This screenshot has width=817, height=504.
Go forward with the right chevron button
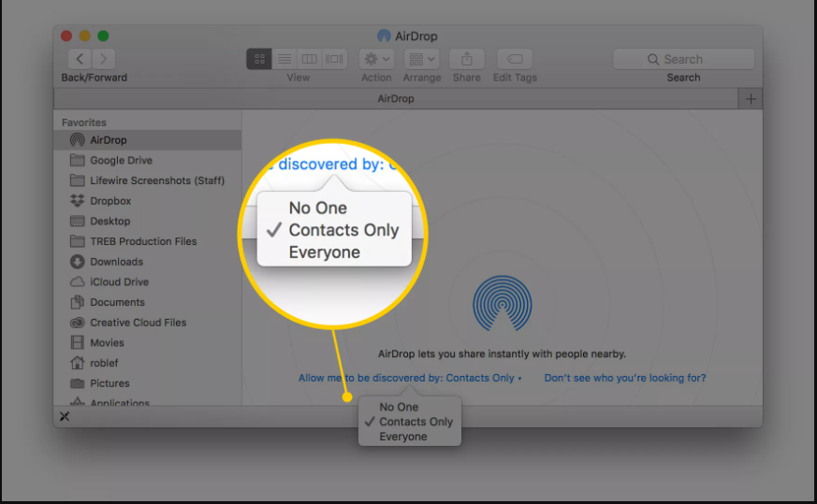click(104, 59)
